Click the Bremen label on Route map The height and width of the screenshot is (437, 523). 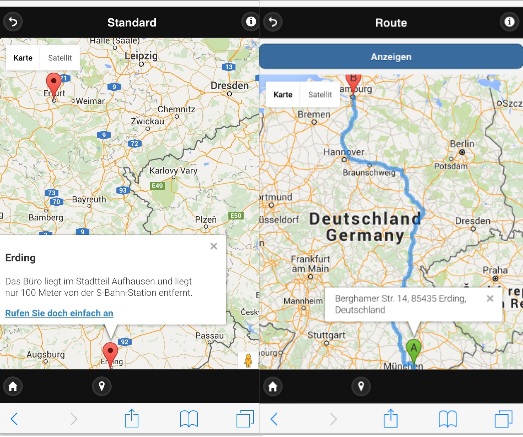(314, 114)
